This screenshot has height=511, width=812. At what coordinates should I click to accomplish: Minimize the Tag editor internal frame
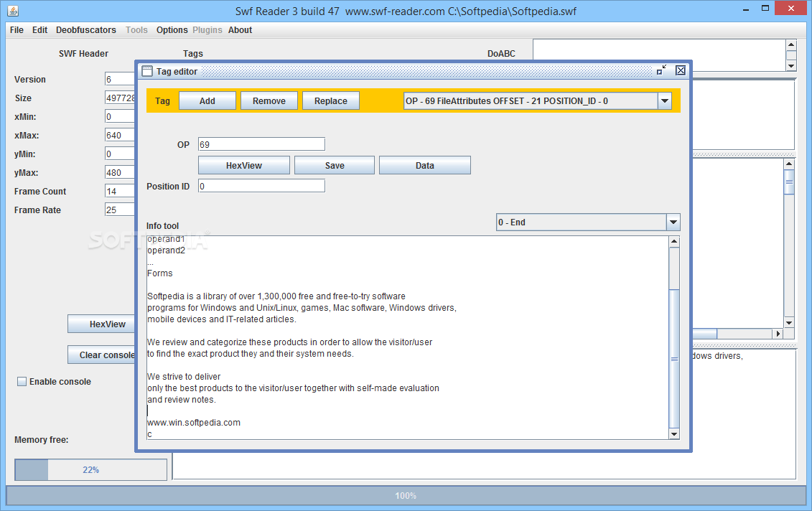coord(661,70)
